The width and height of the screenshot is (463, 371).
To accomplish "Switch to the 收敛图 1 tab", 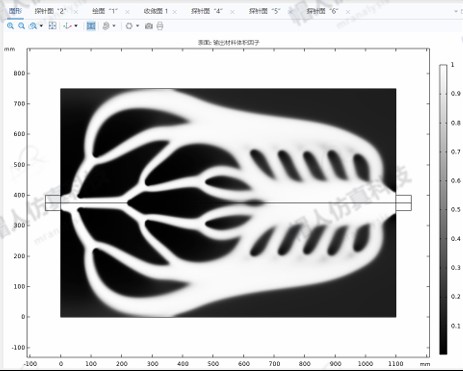I will point(156,11).
